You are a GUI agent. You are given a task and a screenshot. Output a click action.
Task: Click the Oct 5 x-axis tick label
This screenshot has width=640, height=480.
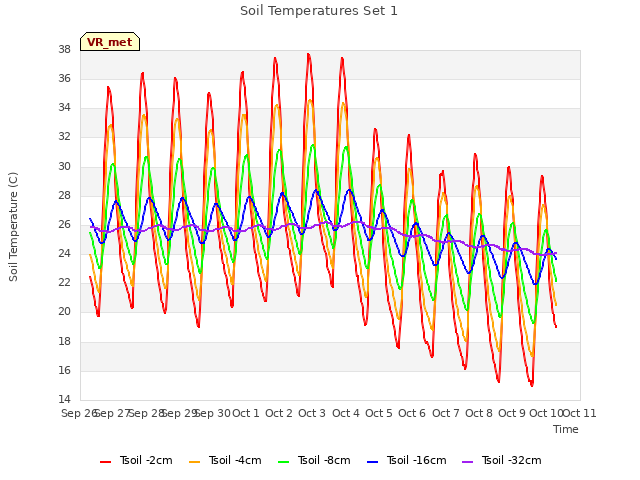pyautogui.click(x=379, y=413)
